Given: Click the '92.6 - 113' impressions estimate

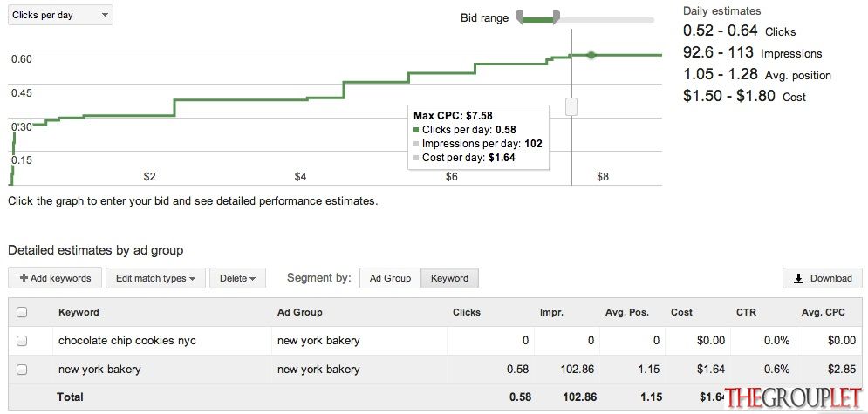Looking at the screenshot, I should tap(718, 52).
